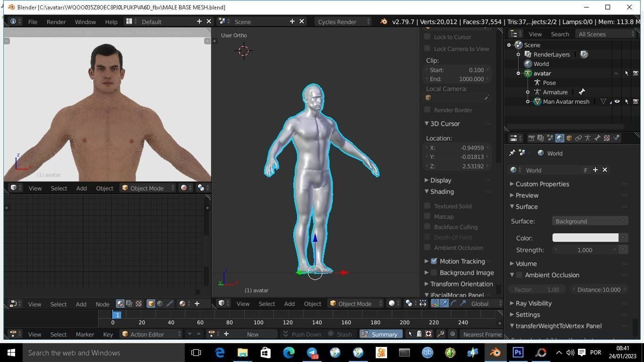Enable the translate manipulator arrow icon
Viewport: 644px width, 362px height.
pos(444,303)
